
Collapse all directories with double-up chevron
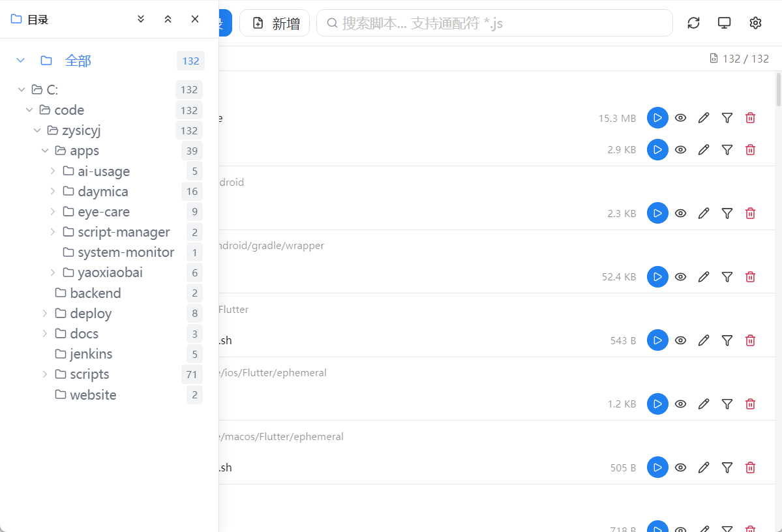pos(168,19)
